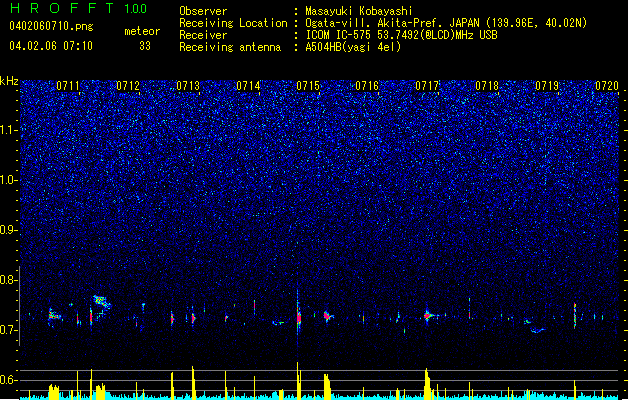629x400 pixels.
Task: Click the 0.7 frequency axis label
Action: 8,330
